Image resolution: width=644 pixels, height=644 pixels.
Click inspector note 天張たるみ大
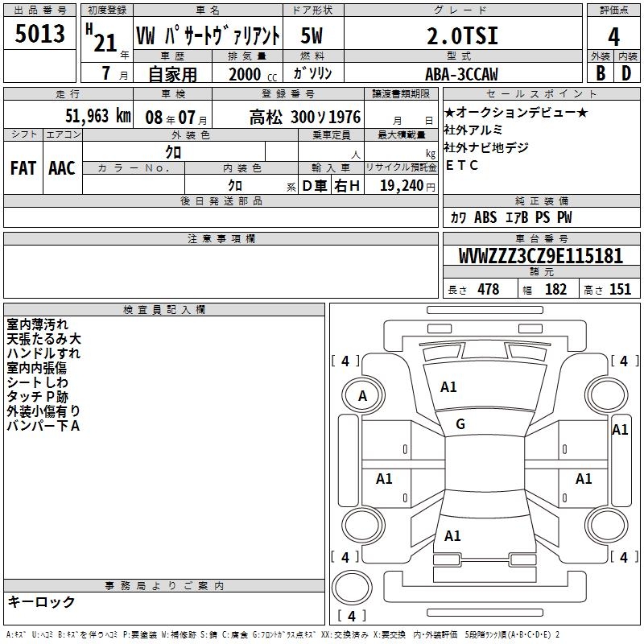coord(44,338)
